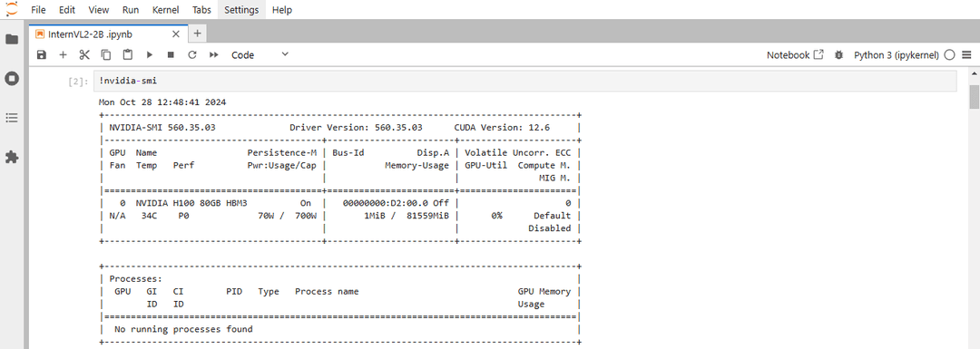The height and width of the screenshot is (349, 980).
Task: Click the notebook vertical scrollbar thumb
Action: pyautogui.click(x=975, y=97)
